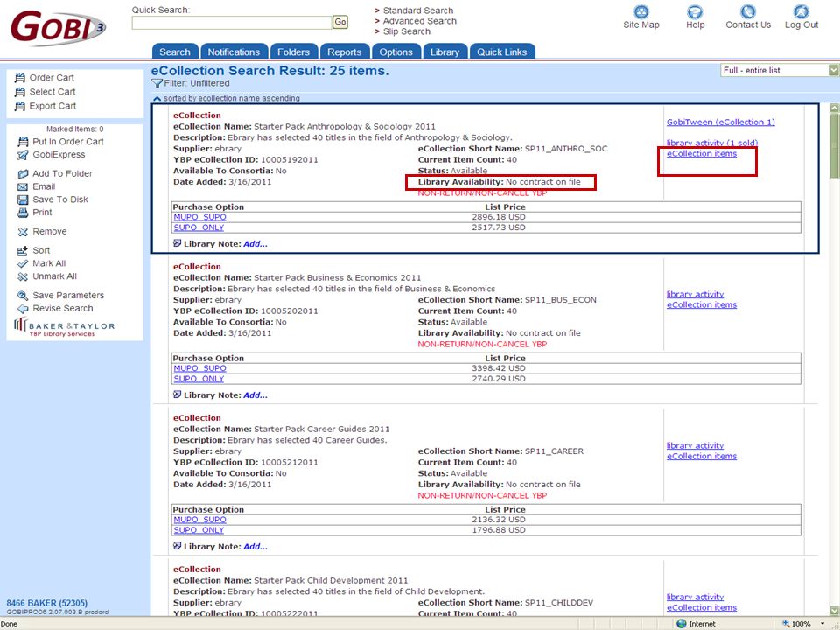Click the Mark All checkmark icon
This screenshot has width=840, height=630.
23,263
